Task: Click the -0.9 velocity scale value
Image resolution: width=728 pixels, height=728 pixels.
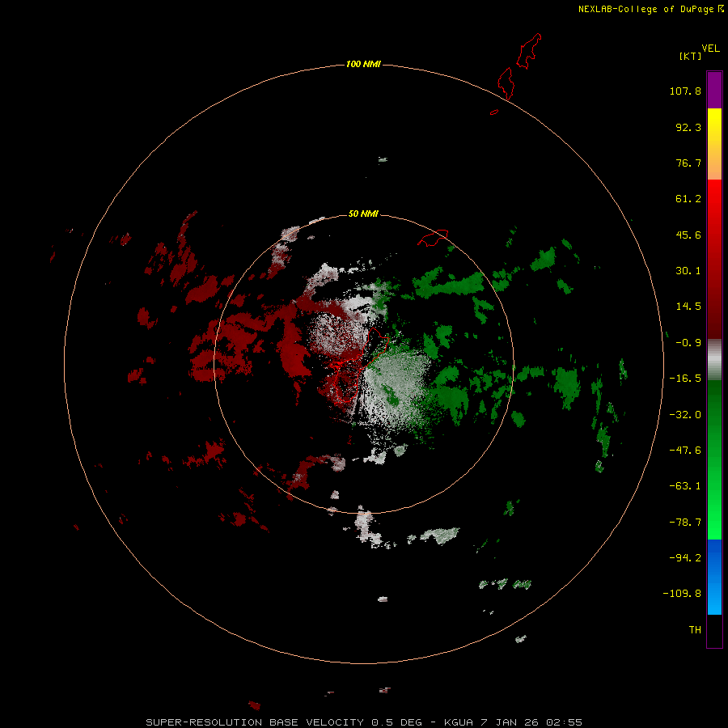Action: [x=688, y=343]
